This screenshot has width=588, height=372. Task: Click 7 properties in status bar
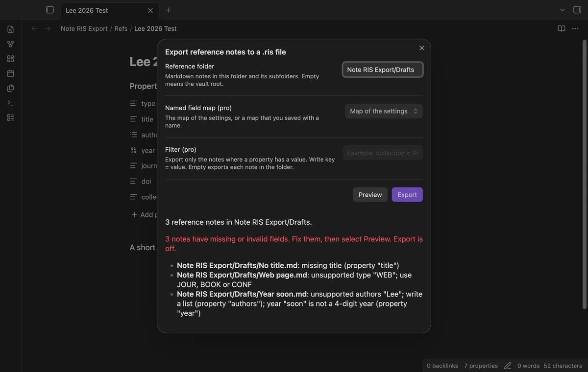(x=481, y=366)
